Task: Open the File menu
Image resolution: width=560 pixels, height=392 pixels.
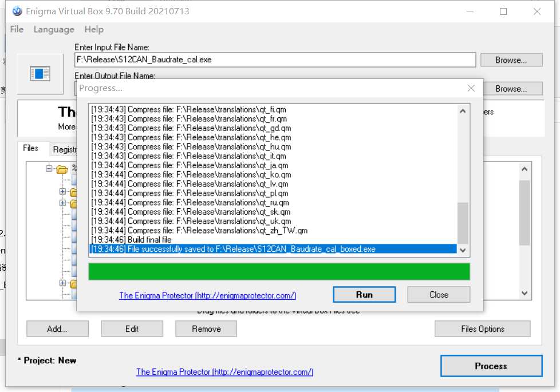Action: [x=17, y=29]
